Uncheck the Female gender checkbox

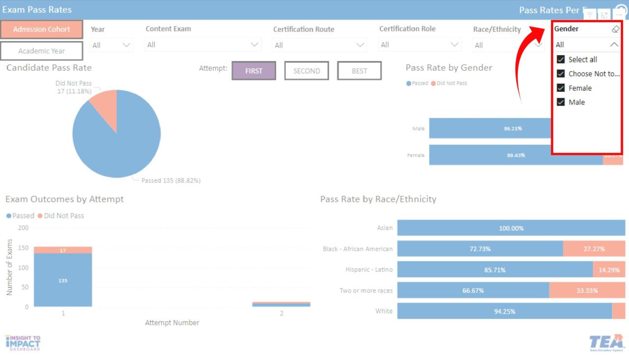click(561, 88)
